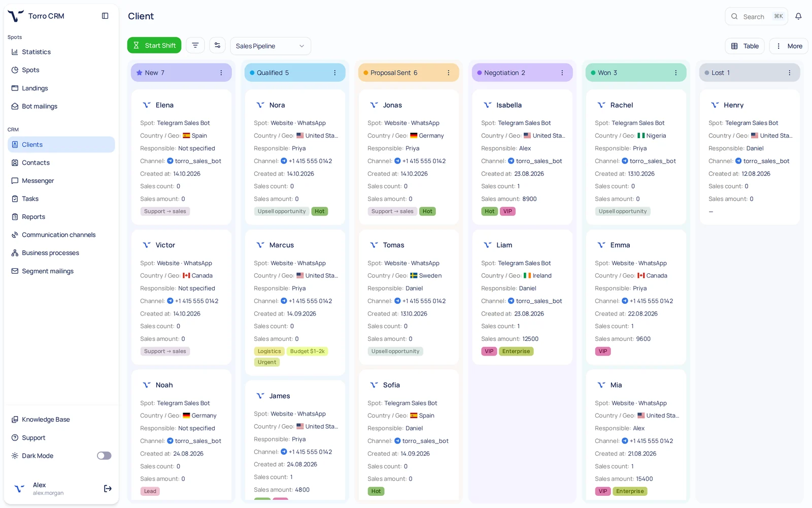Select Clients in the CRM menu
812x508 pixels.
tap(61, 144)
